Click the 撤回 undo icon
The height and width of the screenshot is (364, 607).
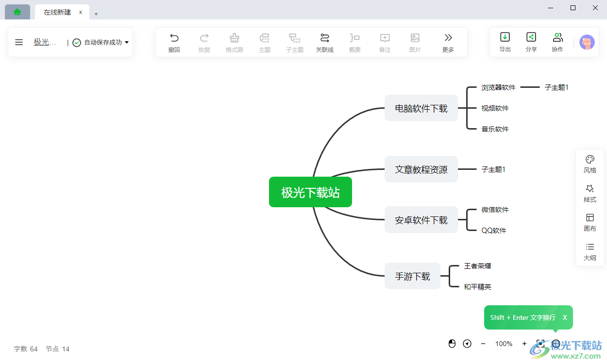[174, 38]
